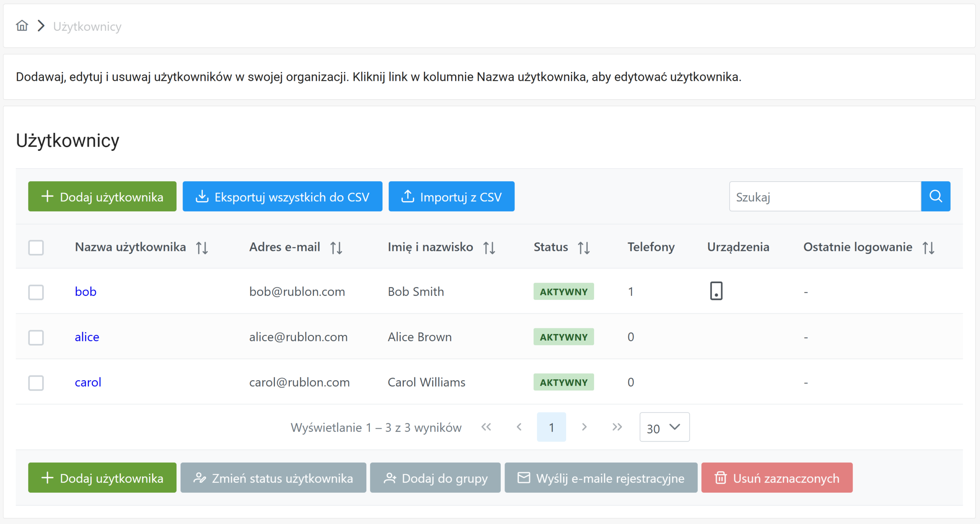This screenshot has width=980, height=524.
Task: Select the checkbox for user carol
Action: point(36,382)
